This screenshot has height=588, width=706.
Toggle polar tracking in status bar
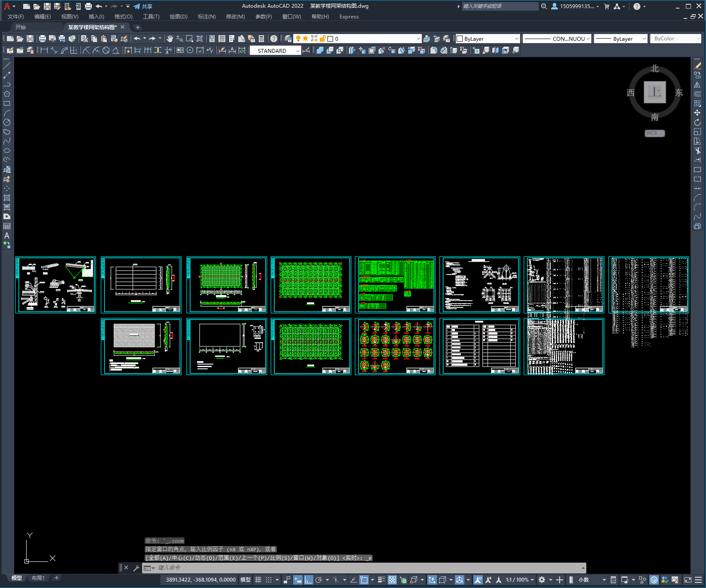point(319,580)
